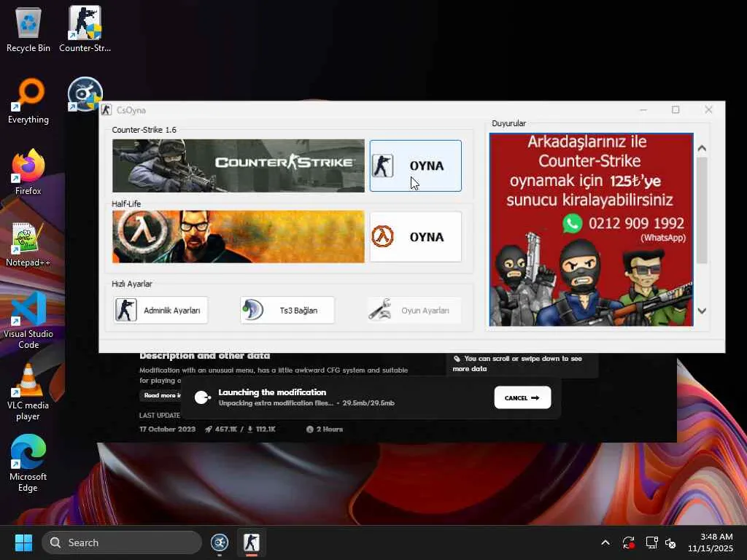Open the Windows Start menu
The width and height of the screenshot is (747, 560).
(23, 542)
